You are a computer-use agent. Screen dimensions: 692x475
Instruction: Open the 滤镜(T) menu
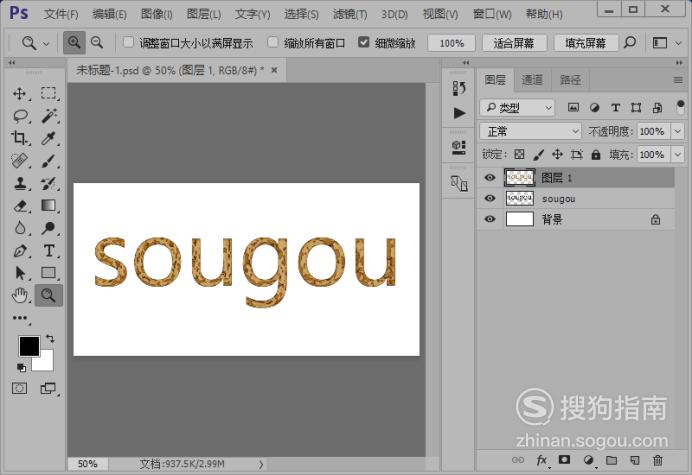coord(350,14)
